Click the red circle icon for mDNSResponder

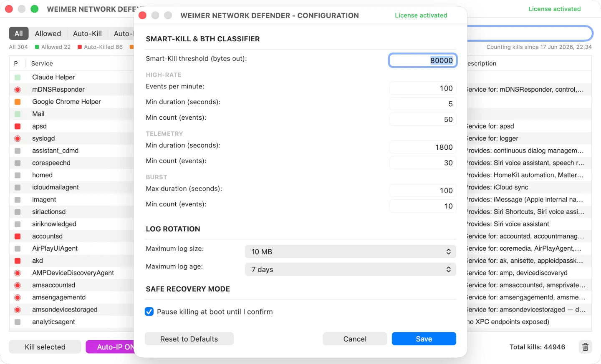coord(18,90)
